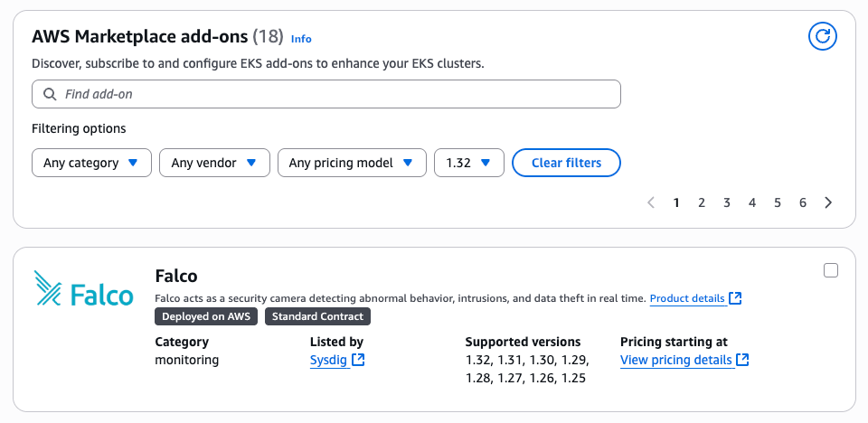Click the previous page arrow
The image size is (868, 423).
pos(651,202)
